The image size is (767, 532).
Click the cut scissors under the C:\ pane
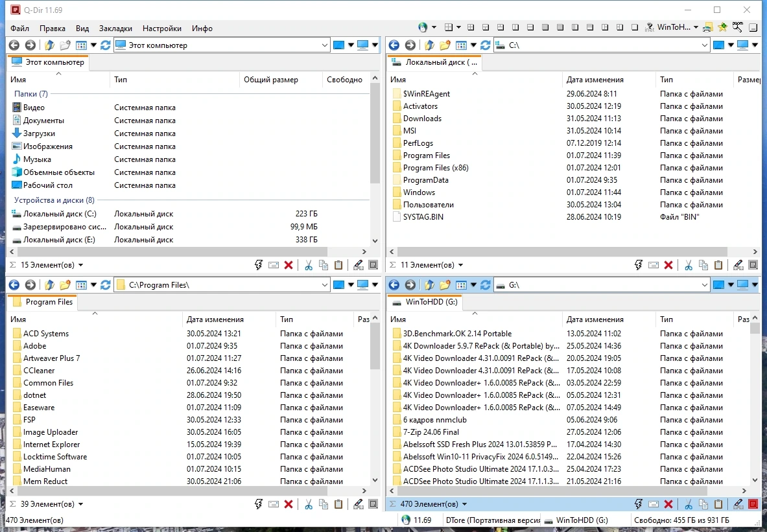(689, 265)
